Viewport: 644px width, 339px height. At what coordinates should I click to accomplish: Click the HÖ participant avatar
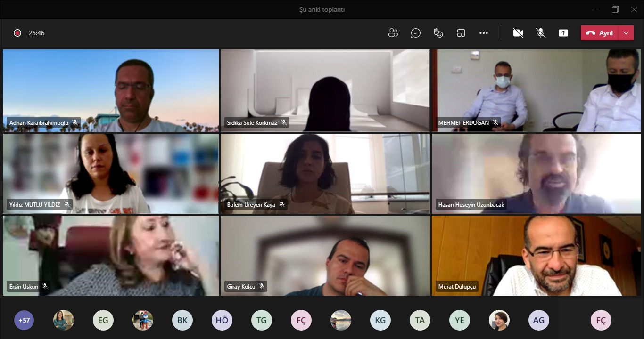coord(222,320)
